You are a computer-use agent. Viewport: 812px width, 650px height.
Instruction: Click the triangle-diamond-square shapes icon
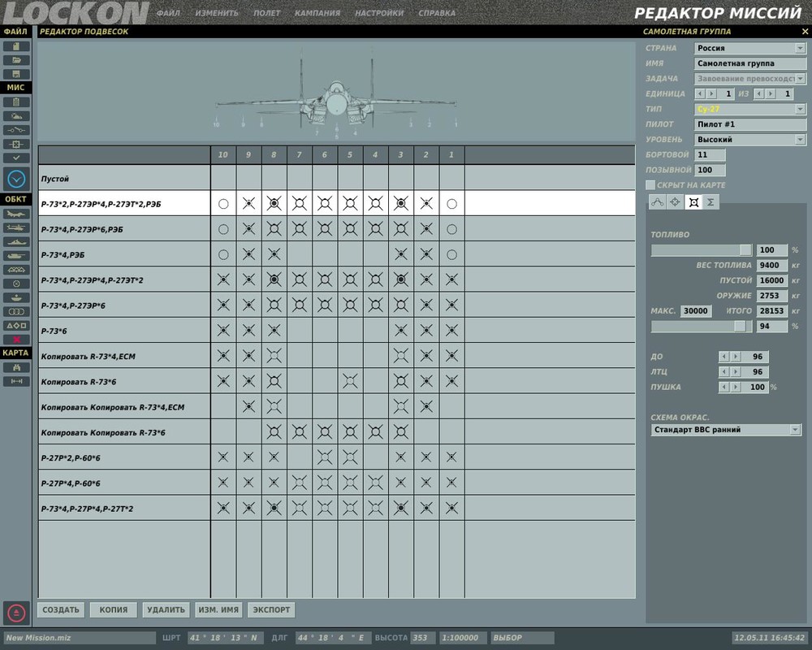click(16, 326)
